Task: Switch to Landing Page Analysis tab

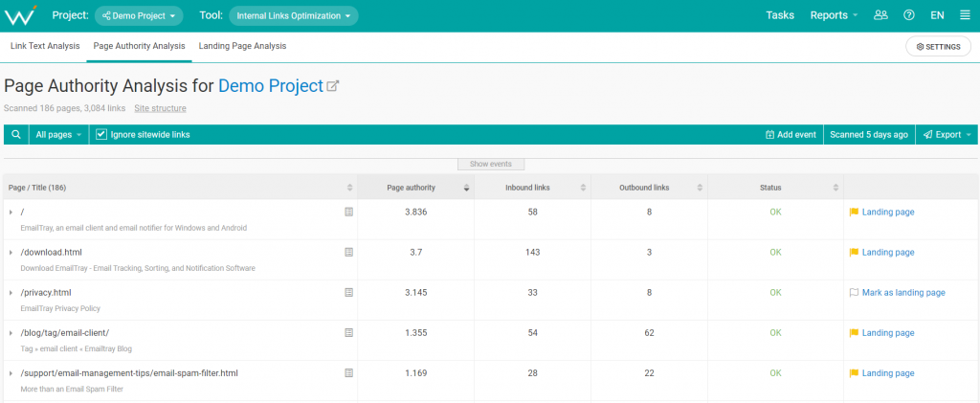Action: pos(242,46)
